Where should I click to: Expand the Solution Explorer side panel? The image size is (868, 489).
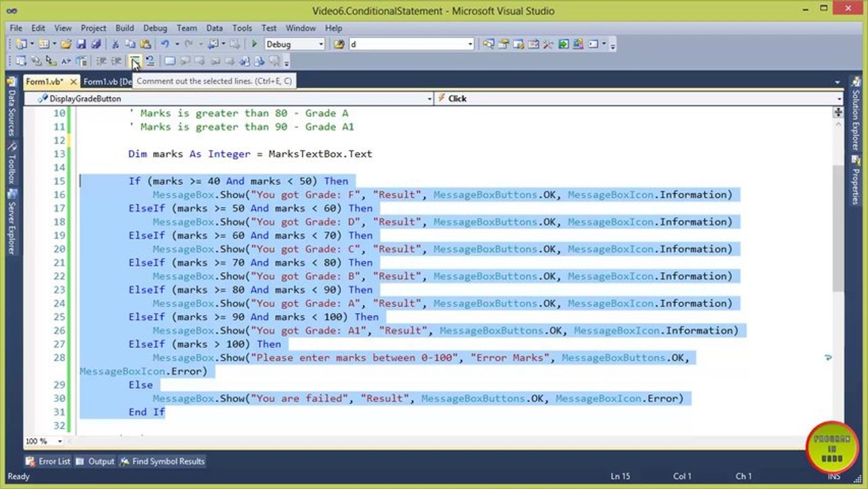click(855, 113)
